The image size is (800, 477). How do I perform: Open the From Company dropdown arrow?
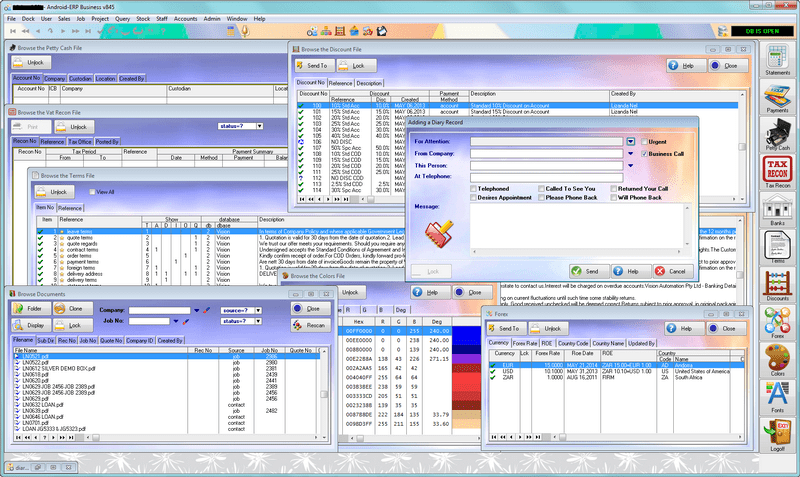[630, 153]
